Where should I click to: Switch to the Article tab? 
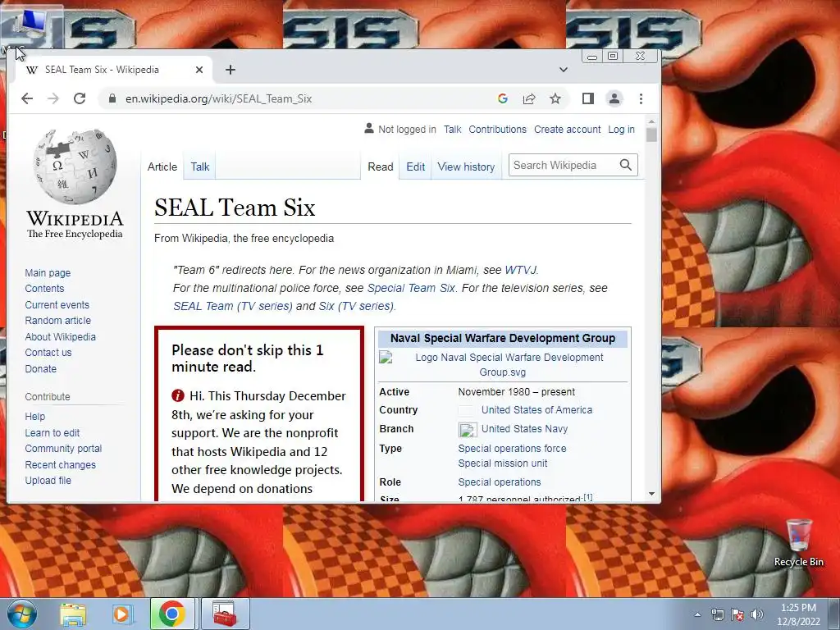coord(162,167)
